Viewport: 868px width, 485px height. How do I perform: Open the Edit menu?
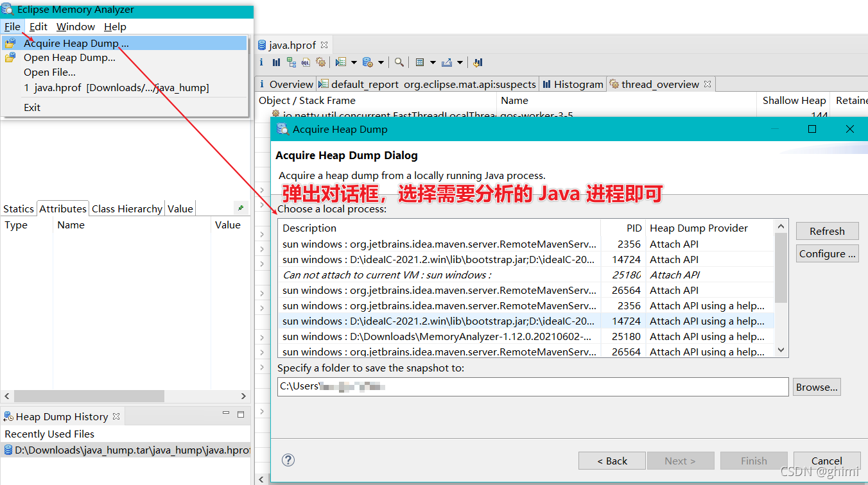pyautogui.click(x=39, y=26)
